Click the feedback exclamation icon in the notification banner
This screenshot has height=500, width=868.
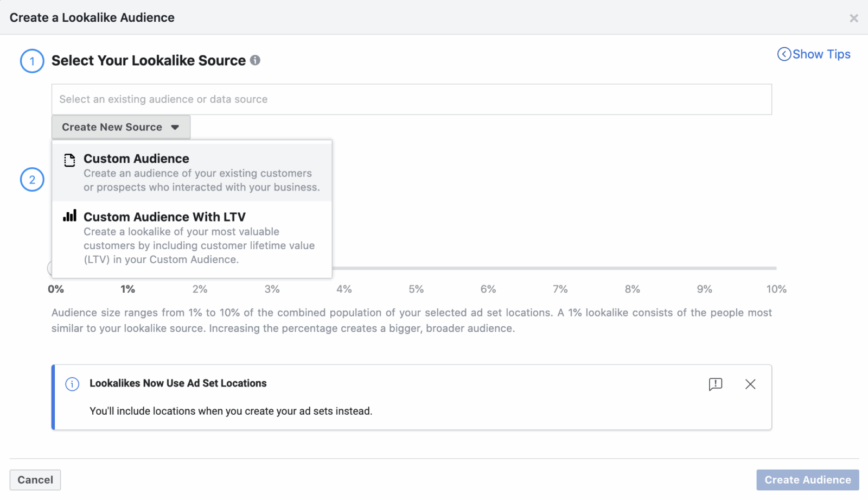tap(715, 384)
